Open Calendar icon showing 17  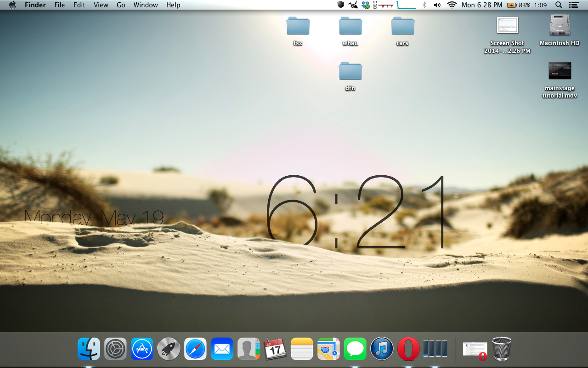275,349
